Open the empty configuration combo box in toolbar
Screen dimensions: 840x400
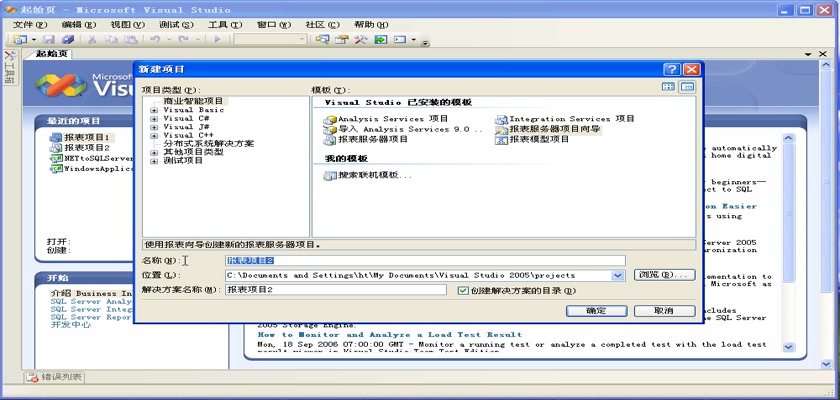coord(270,39)
